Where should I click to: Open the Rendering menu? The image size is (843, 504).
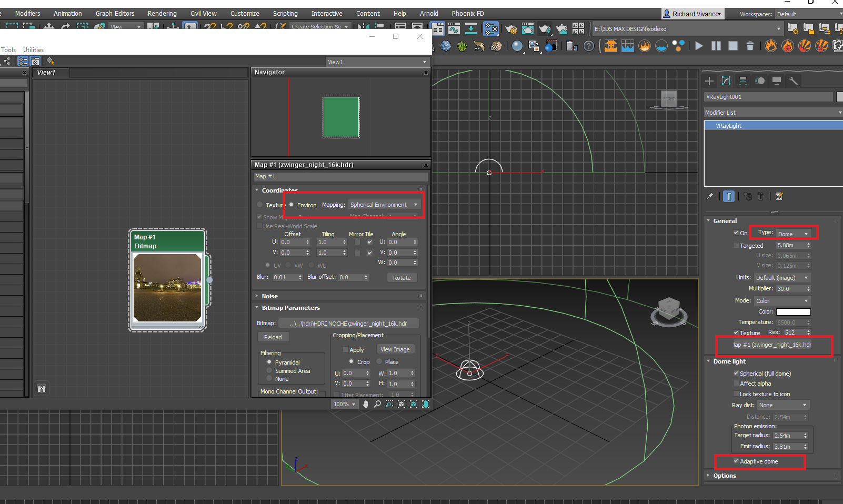tap(162, 13)
